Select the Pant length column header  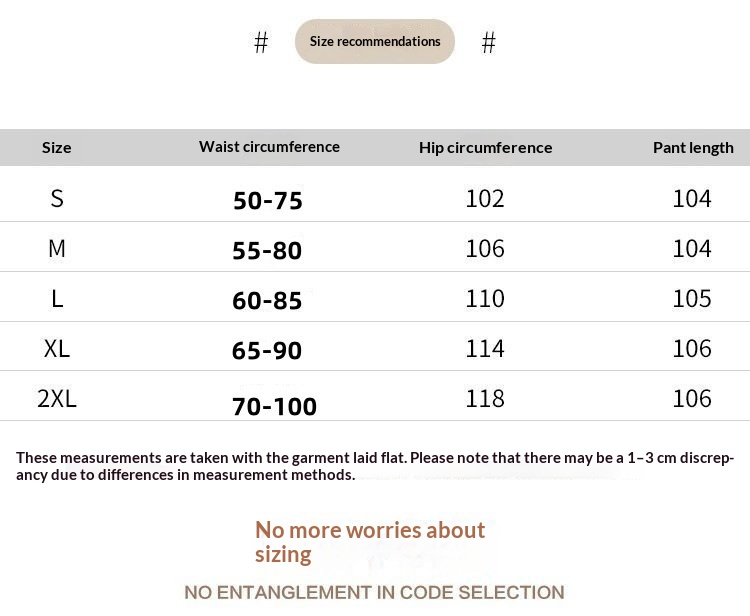(693, 148)
